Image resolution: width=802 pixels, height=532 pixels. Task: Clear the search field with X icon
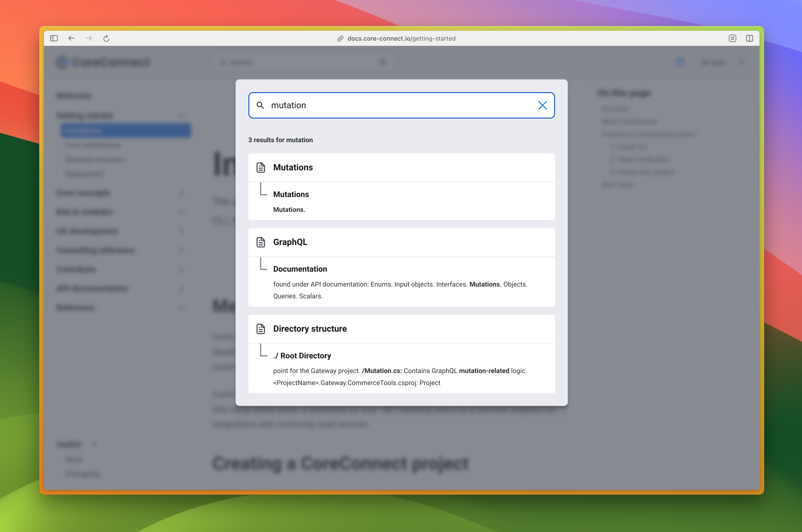coord(542,105)
